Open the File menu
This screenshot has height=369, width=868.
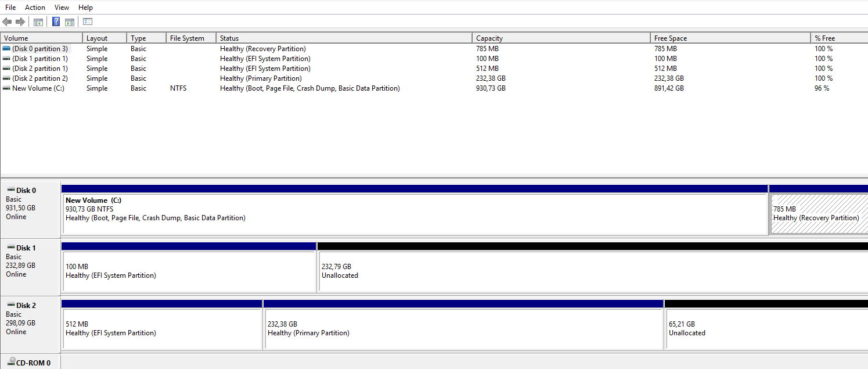(10, 7)
